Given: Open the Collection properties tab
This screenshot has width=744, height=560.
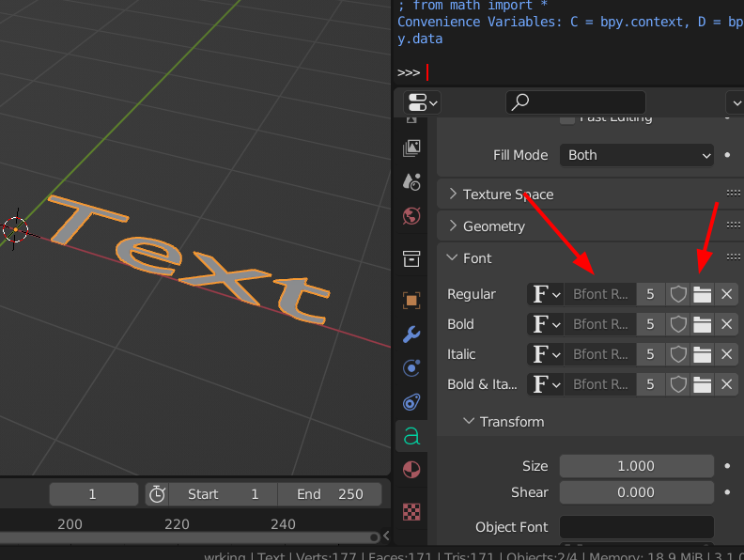Looking at the screenshot, I should (411, 258).
